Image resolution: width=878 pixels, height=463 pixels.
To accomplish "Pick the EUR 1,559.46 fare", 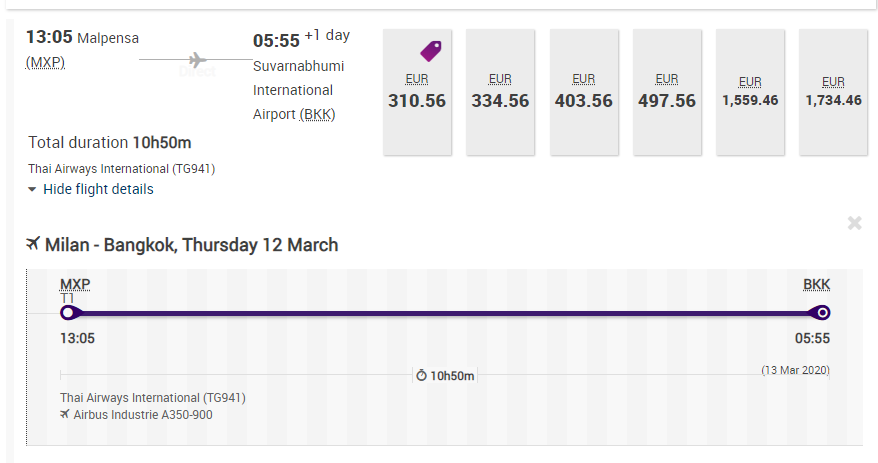I will pos(750,92).
